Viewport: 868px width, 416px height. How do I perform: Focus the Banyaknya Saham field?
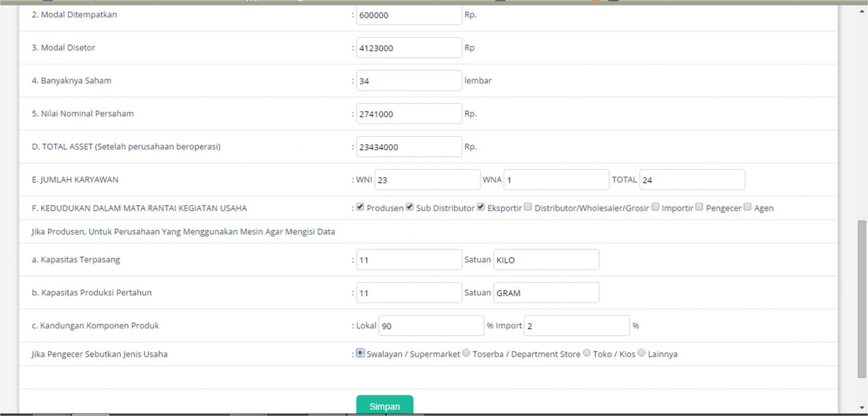coord(409,81)
